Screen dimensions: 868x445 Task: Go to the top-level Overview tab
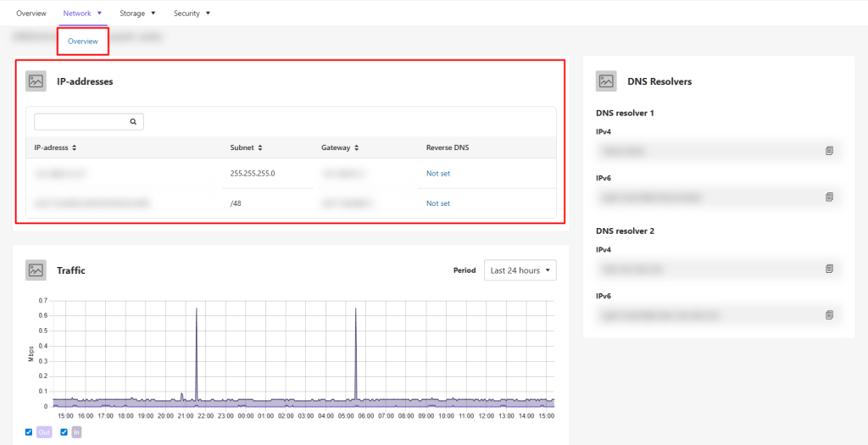(31, 14)
